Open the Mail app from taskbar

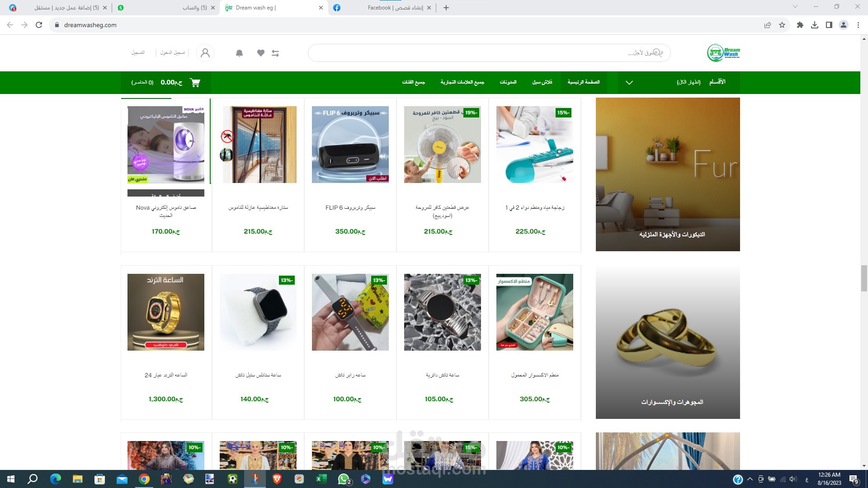coord(122,479)
